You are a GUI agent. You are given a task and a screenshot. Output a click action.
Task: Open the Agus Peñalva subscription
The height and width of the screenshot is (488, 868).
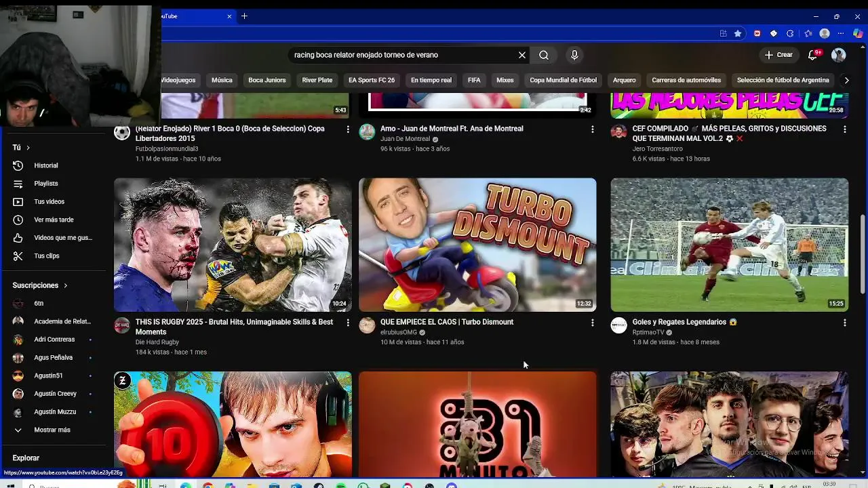coord(53,357)
